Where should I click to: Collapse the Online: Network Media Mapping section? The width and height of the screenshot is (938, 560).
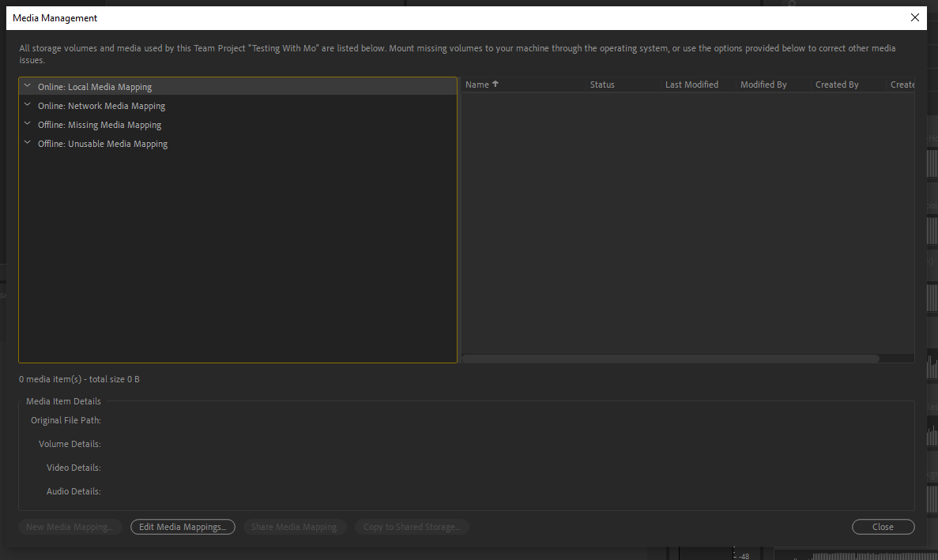point(26,105)
